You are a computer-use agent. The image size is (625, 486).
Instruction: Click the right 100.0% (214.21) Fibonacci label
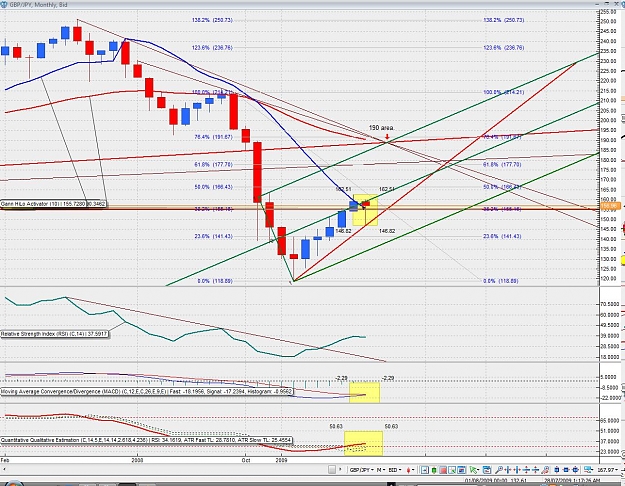tap(504, 92)
